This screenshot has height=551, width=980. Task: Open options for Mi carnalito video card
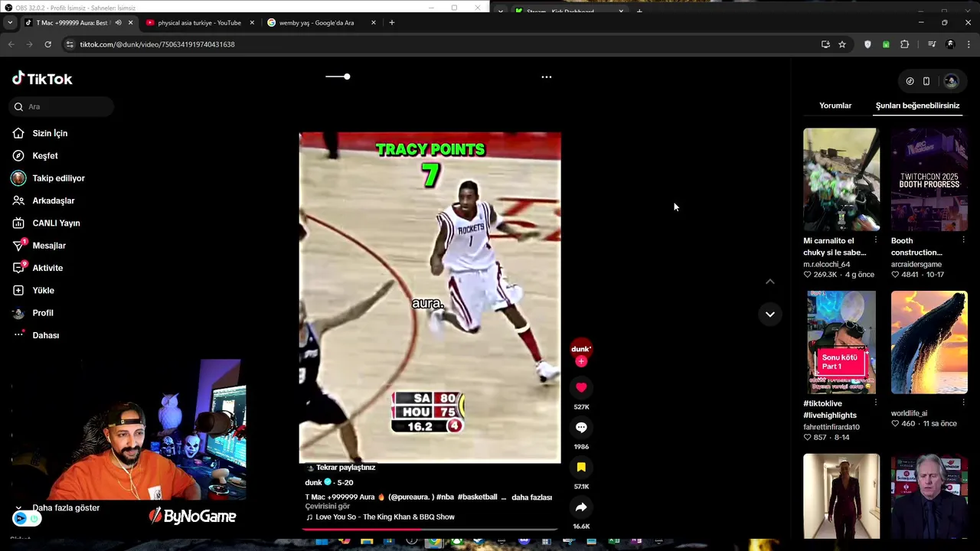click(x=876, y=240)
